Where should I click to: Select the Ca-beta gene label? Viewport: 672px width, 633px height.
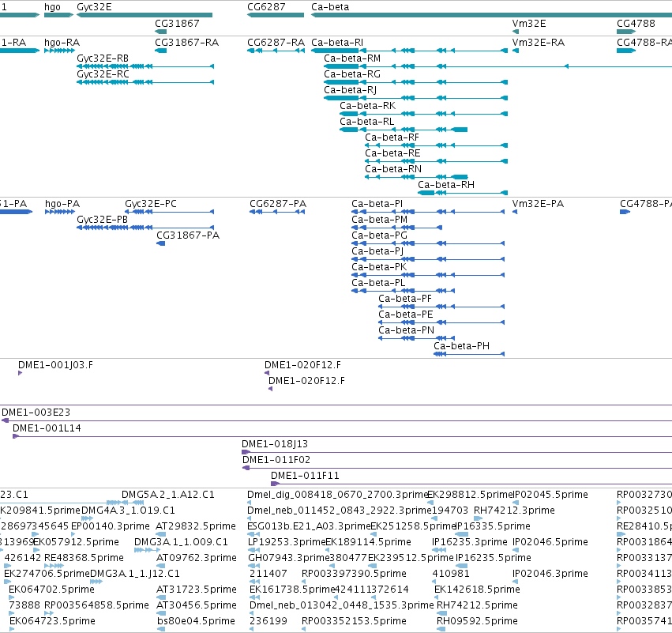tap(330, 7)
